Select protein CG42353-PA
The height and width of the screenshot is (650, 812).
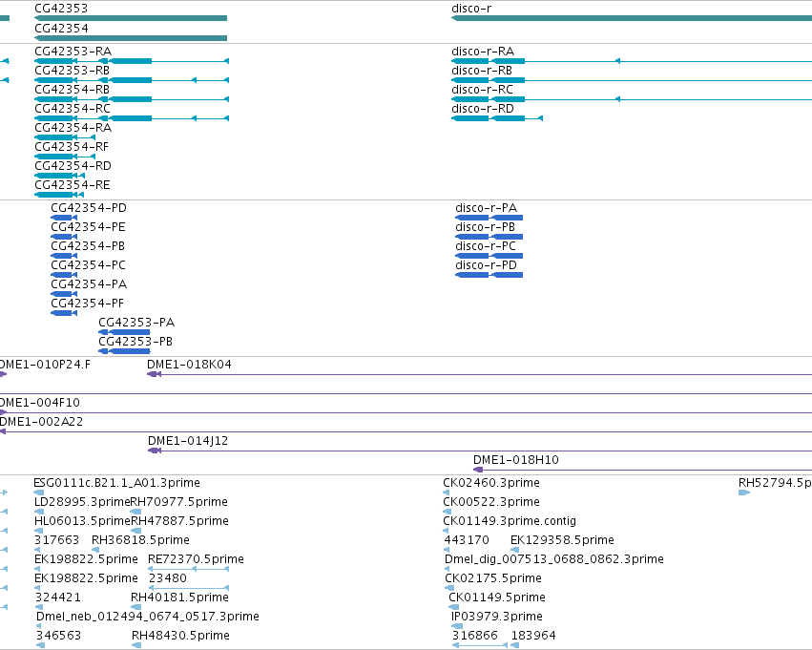(136, 324)
